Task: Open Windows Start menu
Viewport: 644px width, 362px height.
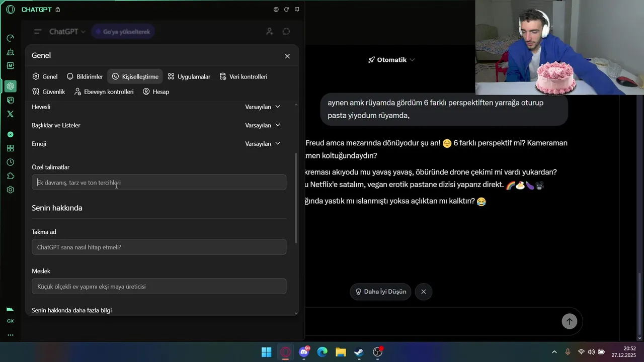Action: point(267,352)
